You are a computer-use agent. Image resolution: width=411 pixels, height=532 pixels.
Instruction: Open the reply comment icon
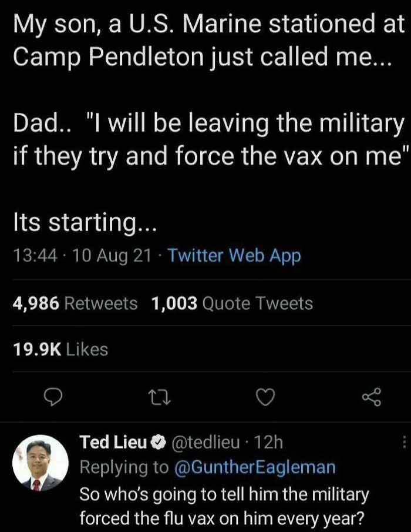point(53,397)
